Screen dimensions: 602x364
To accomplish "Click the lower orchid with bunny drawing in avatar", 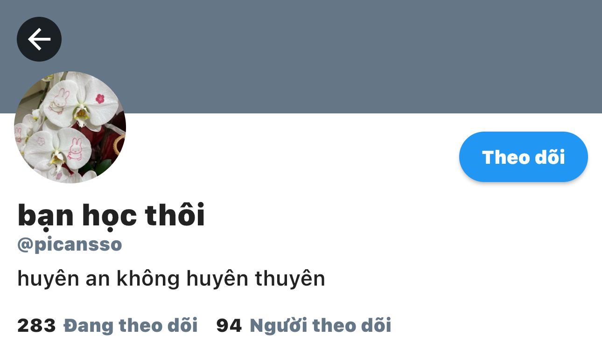I will pos(58,149).
